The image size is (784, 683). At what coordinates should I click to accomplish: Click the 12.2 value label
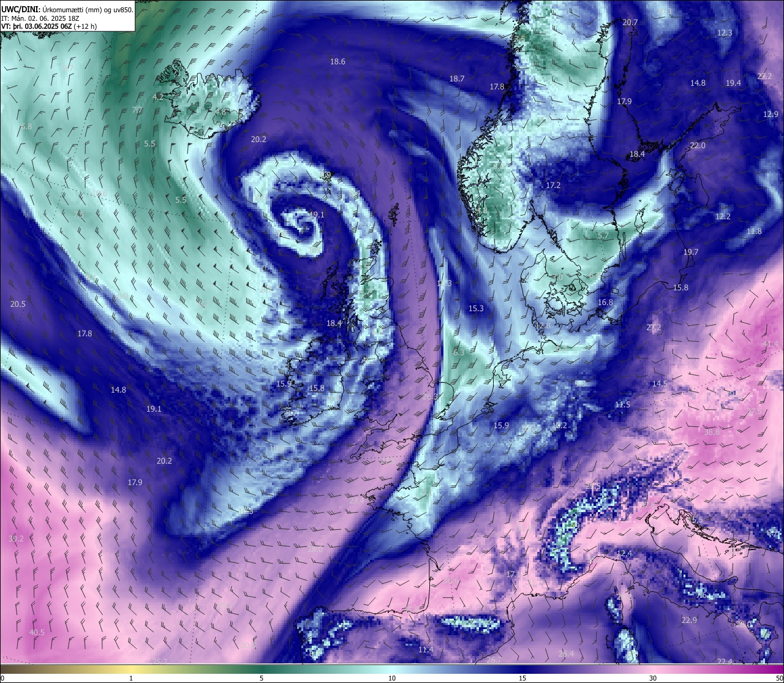coord(723,216)
